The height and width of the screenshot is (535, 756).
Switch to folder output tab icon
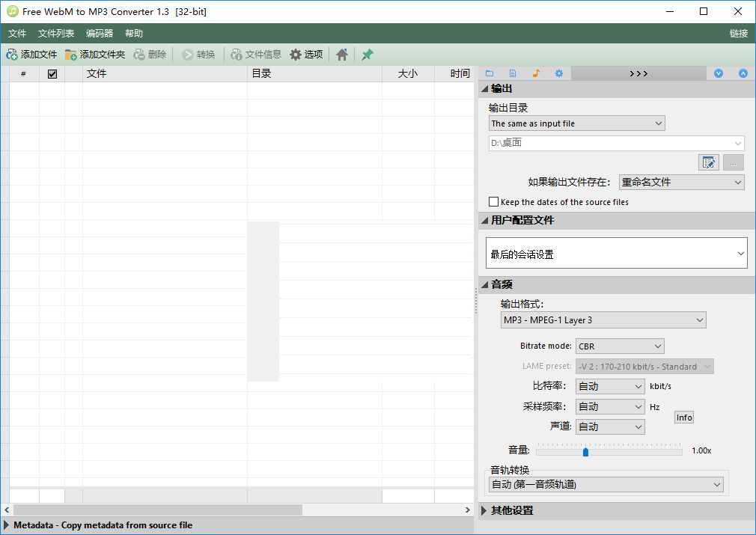[x=490, y=73]
